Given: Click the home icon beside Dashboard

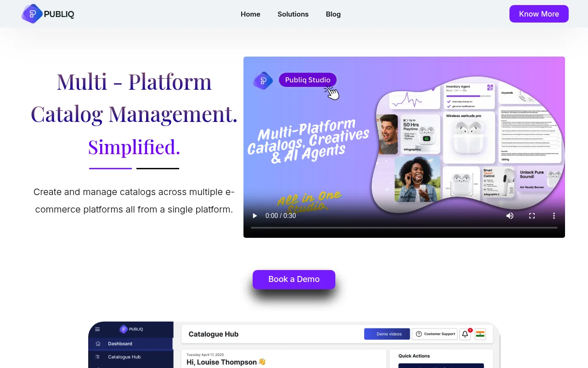Looking at the screenshot, I should click(97, 344).
